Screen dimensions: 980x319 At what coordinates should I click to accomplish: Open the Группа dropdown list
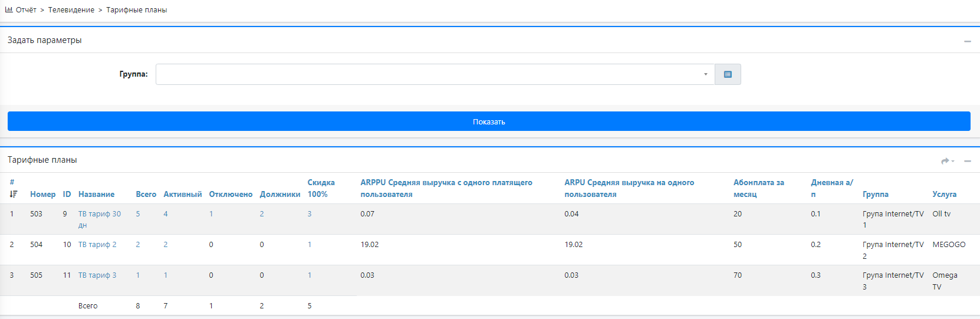(x=435, y=74)
